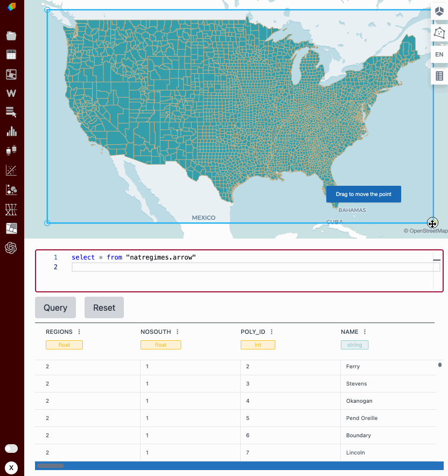Open the histogram chart icon
Viewport: 448px width, 476px height.
pyautogui.click(x=11, y=131)
